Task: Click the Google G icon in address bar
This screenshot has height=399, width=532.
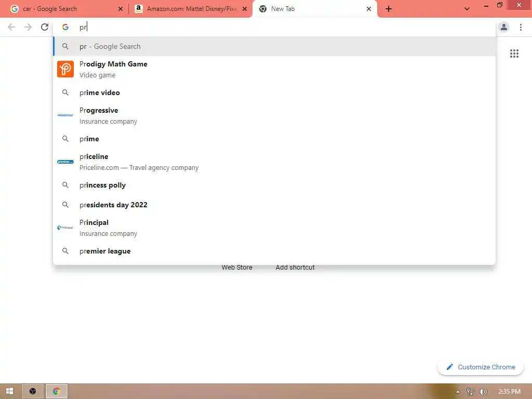Action: tap(65, 27)
